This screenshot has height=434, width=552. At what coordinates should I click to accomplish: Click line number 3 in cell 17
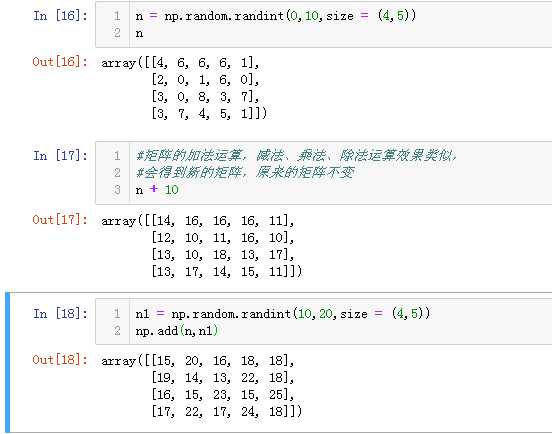tap(117, 190)
